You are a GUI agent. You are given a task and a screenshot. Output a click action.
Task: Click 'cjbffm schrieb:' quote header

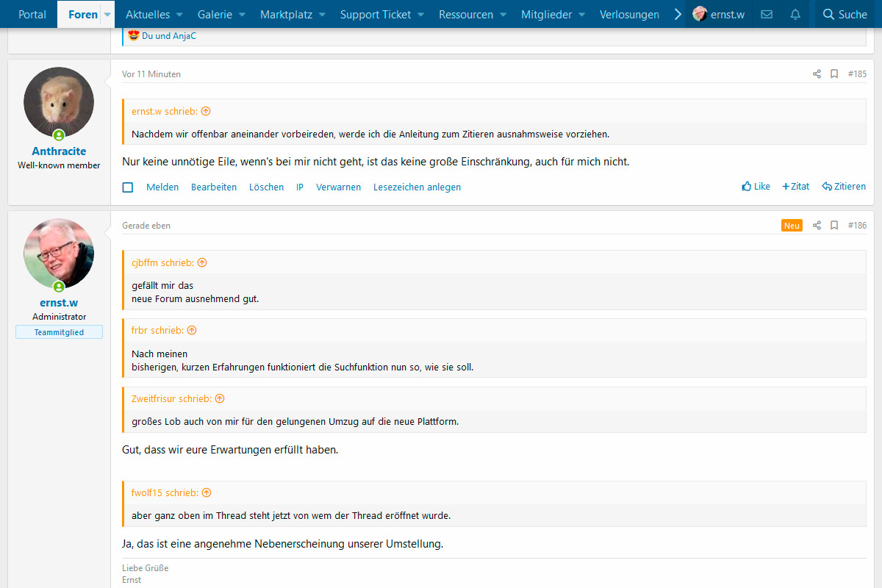162,262
